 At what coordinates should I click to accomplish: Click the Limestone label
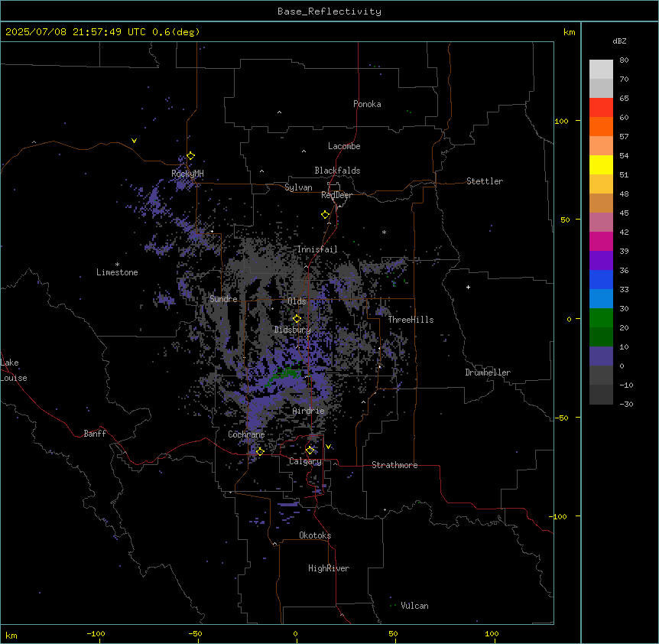(x=117, y=272)
